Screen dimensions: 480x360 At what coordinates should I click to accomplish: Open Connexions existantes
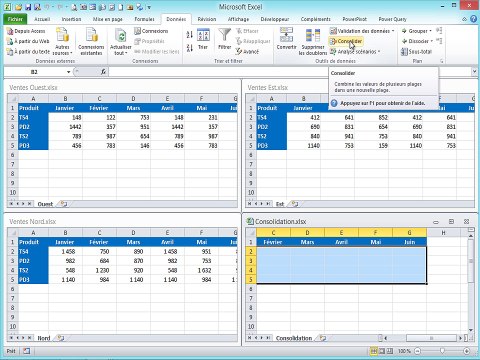click(91, 41)
